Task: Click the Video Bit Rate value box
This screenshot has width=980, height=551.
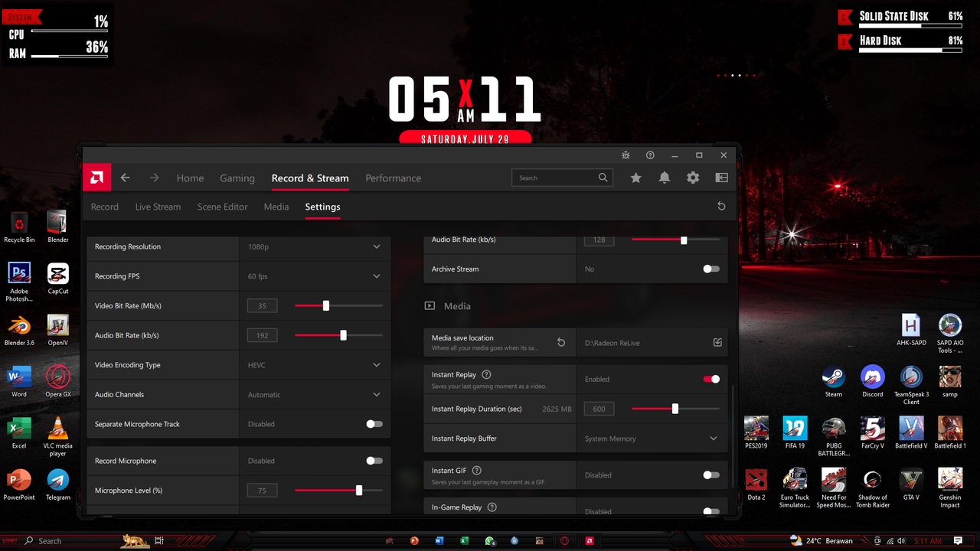Action: (x=262, y=305)
